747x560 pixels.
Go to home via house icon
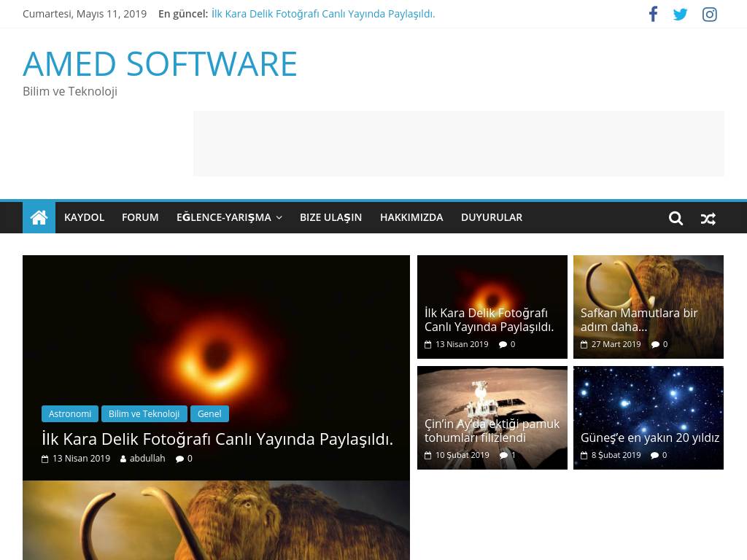click(39, 217)
